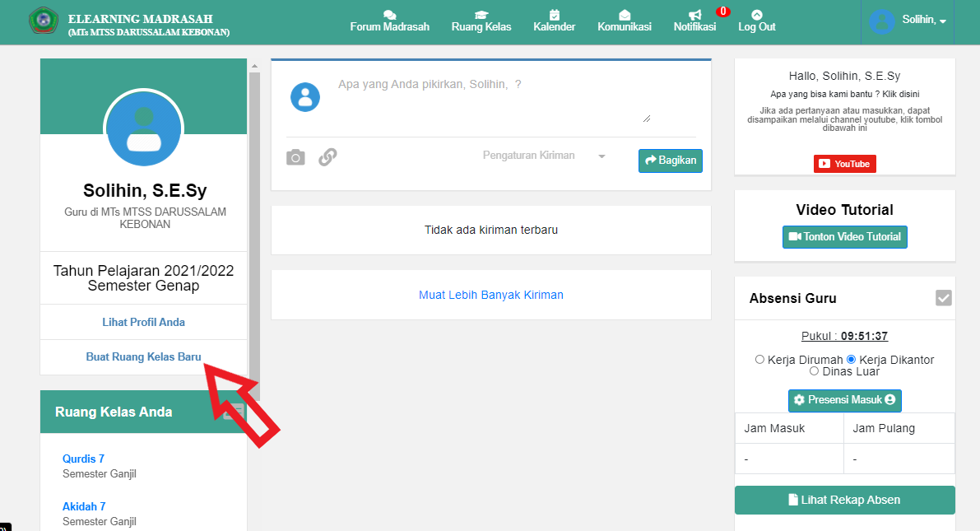Open the Notifikasi megaphone icon
Image resolution: width=980 pixels, height=531 pixels.
click(694, 16)
